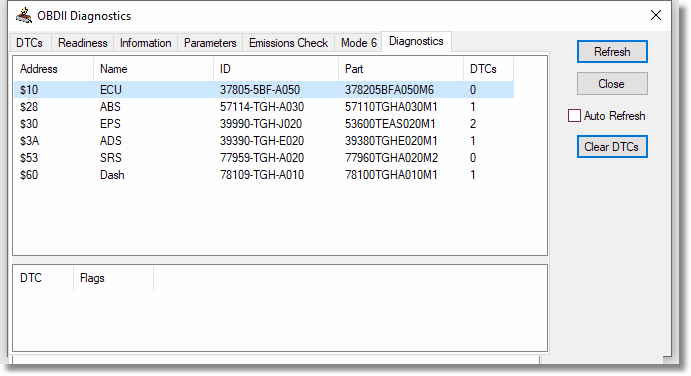Screen dimensions: 691x376
Task: Click part number 39380TGHE020M1
Action: click(391, 141)
